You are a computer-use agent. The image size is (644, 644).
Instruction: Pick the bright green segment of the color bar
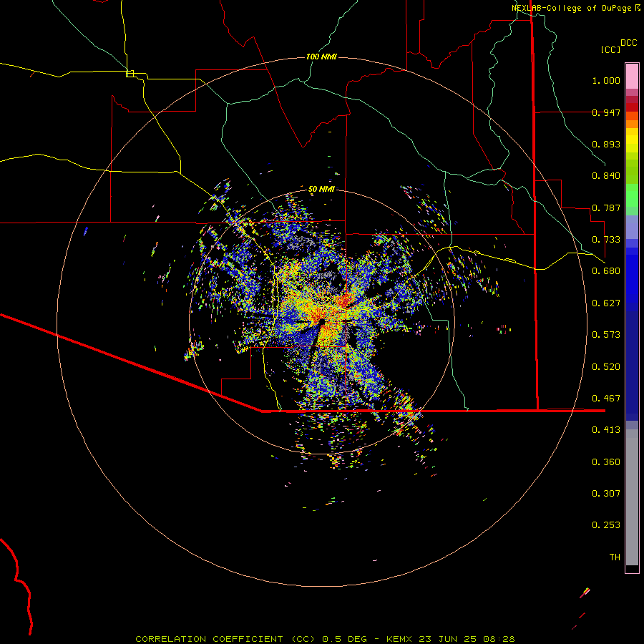(632, 195)
